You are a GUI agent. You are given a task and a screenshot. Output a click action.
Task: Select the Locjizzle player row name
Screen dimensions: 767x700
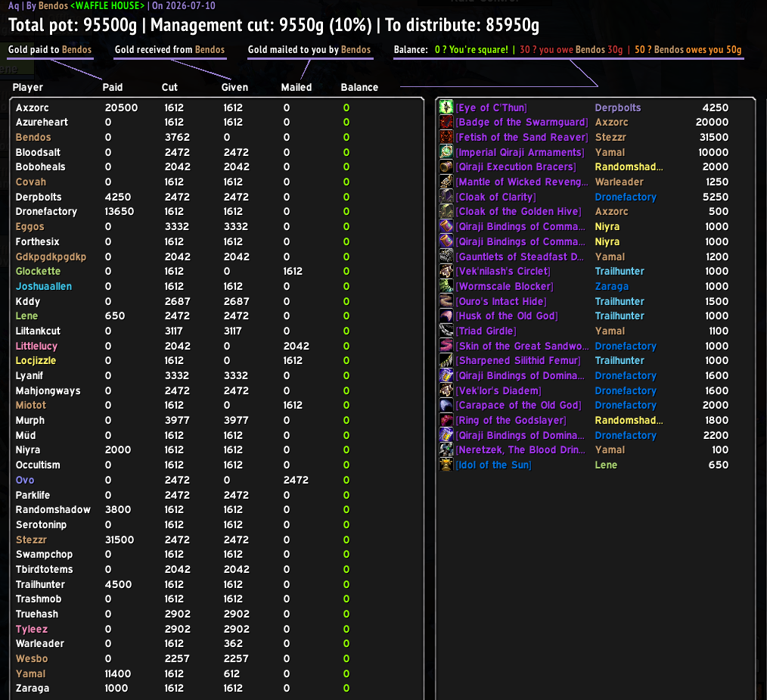[x=36, y=361]
